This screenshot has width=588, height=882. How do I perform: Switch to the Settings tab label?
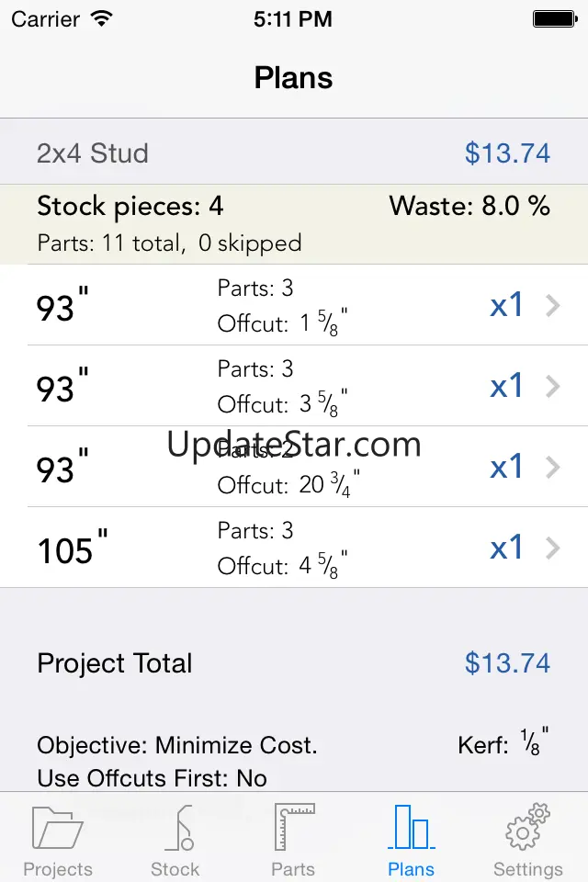click(x=527, y=869)
